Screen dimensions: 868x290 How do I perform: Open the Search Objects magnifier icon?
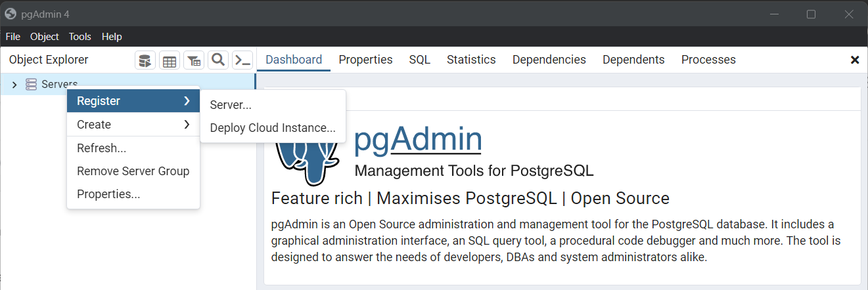pyautogui.click(x=218, y=60)
